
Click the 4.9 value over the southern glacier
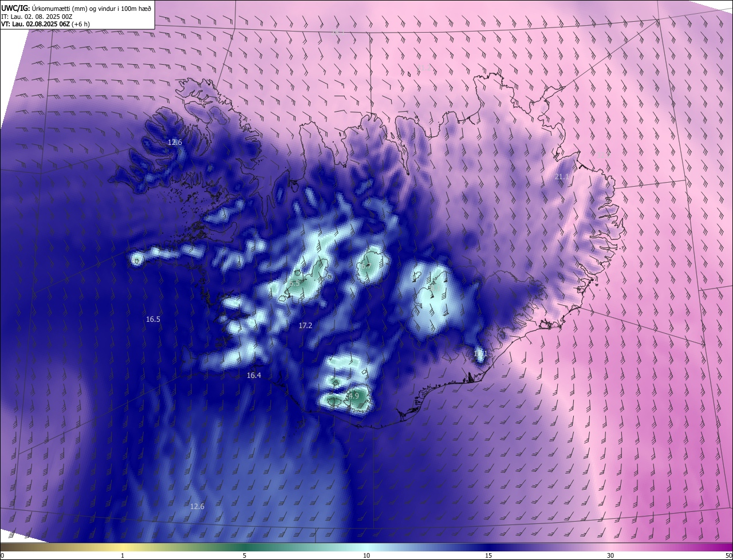353,396
